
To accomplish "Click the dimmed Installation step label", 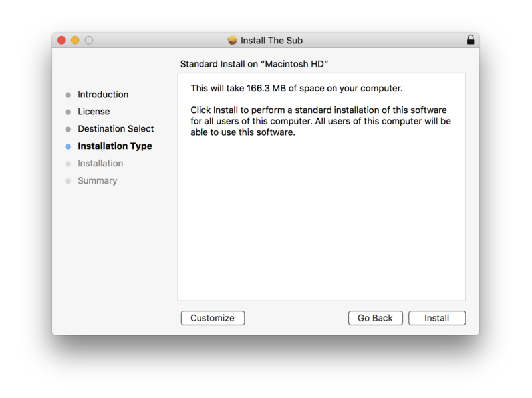I will (x=100, y=164).
